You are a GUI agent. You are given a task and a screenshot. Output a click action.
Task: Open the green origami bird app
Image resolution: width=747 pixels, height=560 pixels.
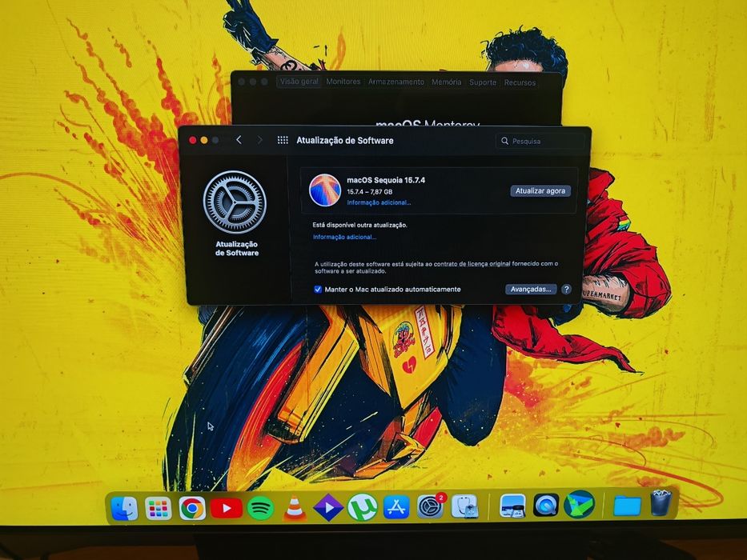[x=580, y=505]
